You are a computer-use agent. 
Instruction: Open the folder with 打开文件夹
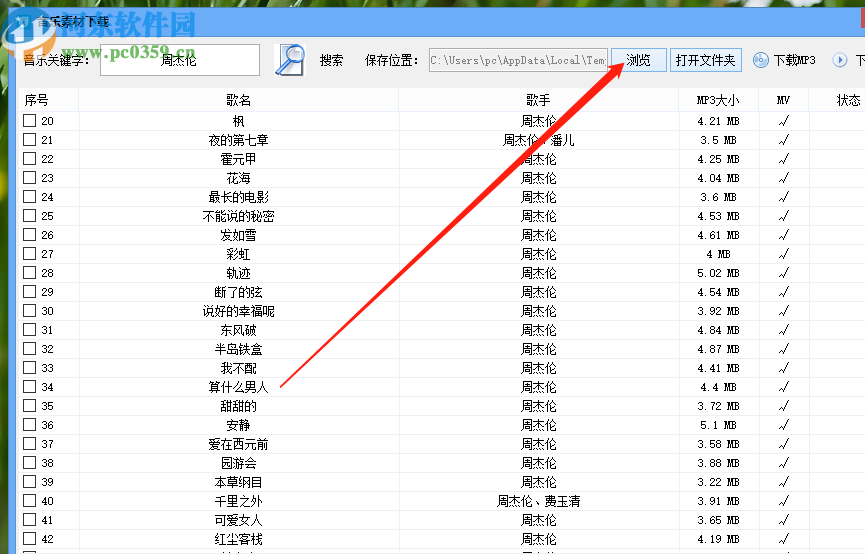706,60
